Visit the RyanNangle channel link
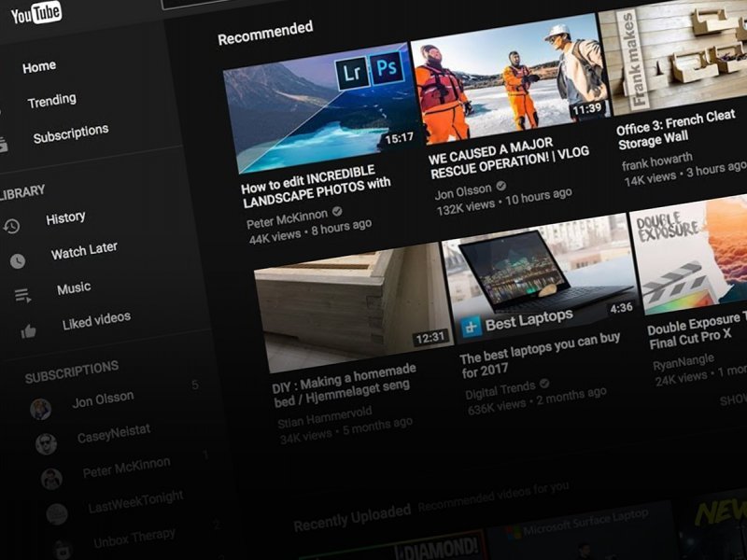This screenshot has height=560, width=747. [684, 362]
